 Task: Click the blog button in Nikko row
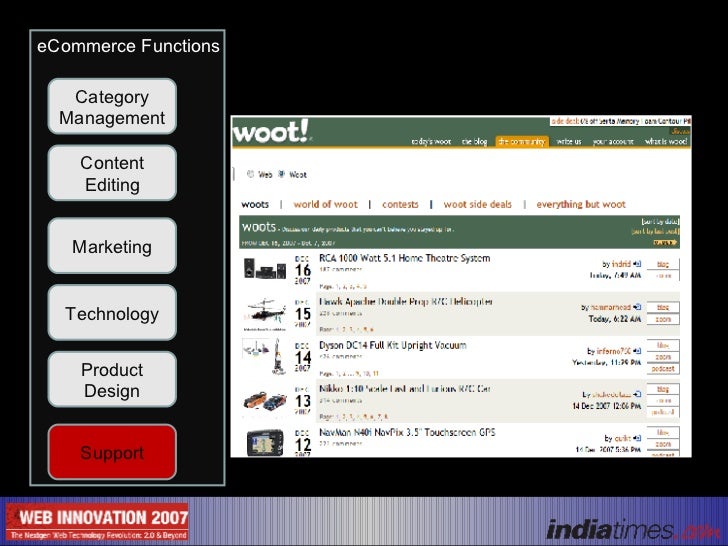click(663, 389)
